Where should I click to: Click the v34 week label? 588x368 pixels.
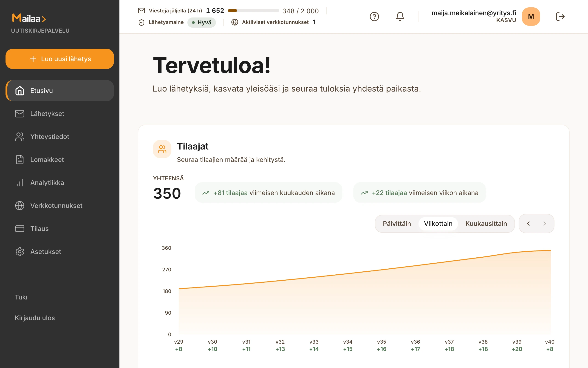coord(348,342)
